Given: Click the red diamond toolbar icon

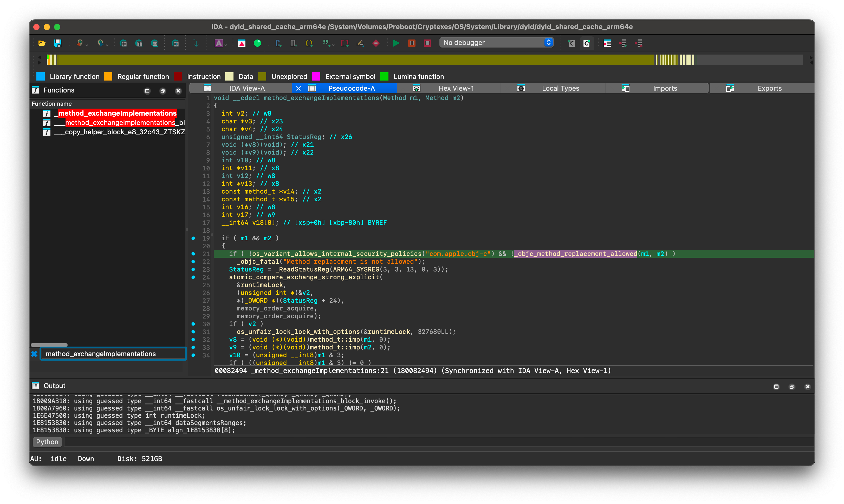Looking at the screenshot, I should (x=376, y=43).
